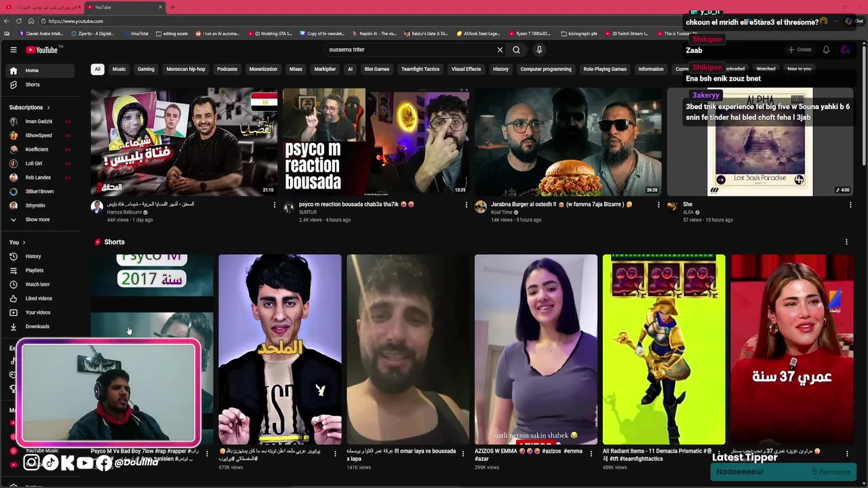Open the Jarabna Burger video thumbnail

pyautogui.click(x=568, y=142)
